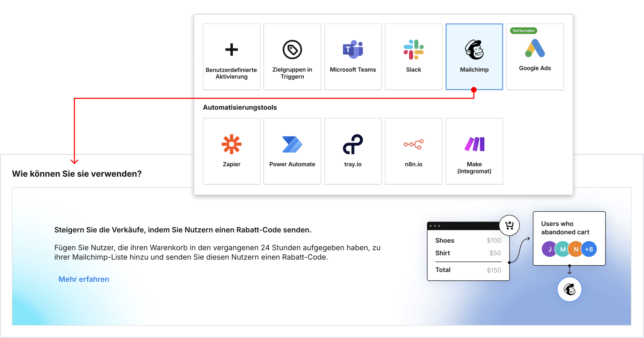Click the purple J avatar

click(x=549, y=249)
